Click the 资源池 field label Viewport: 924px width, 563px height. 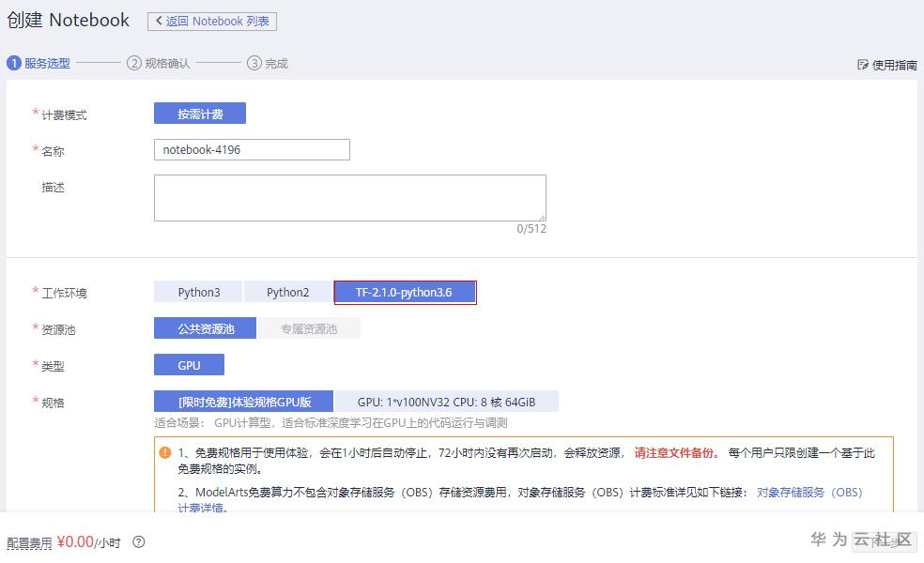coord(58,329)
